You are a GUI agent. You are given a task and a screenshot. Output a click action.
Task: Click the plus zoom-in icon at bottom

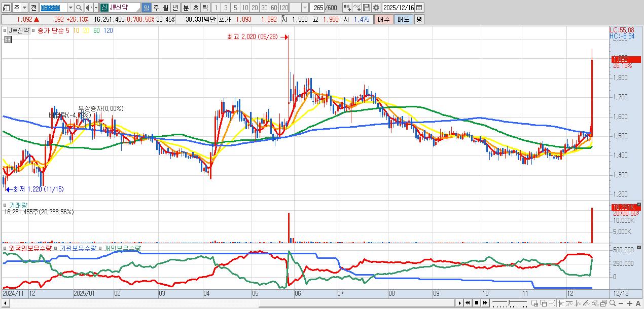click(x=630, y=303)
